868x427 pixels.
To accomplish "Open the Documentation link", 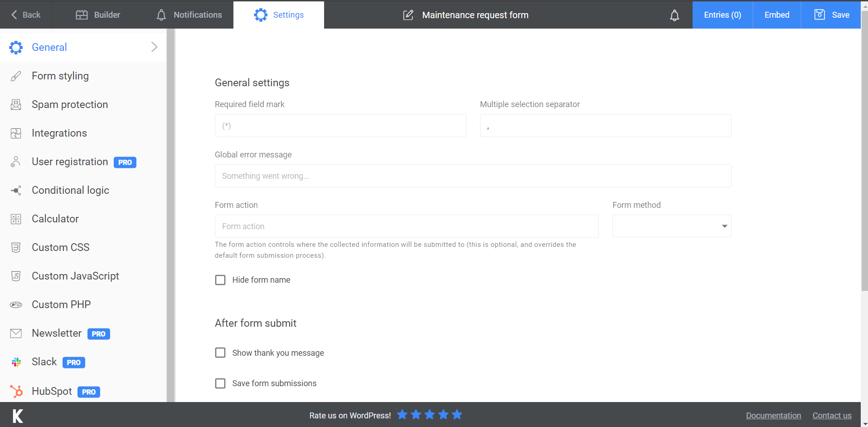I will (773, 415).
